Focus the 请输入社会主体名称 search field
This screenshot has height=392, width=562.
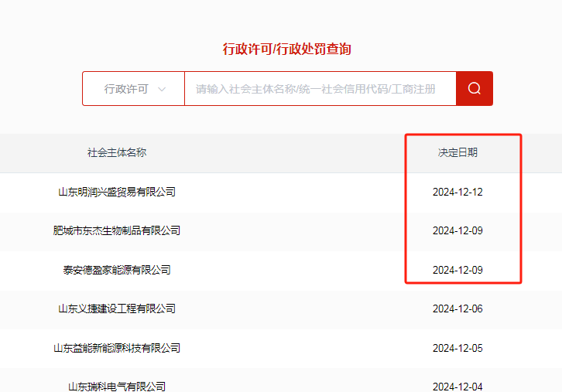(320, 88)
